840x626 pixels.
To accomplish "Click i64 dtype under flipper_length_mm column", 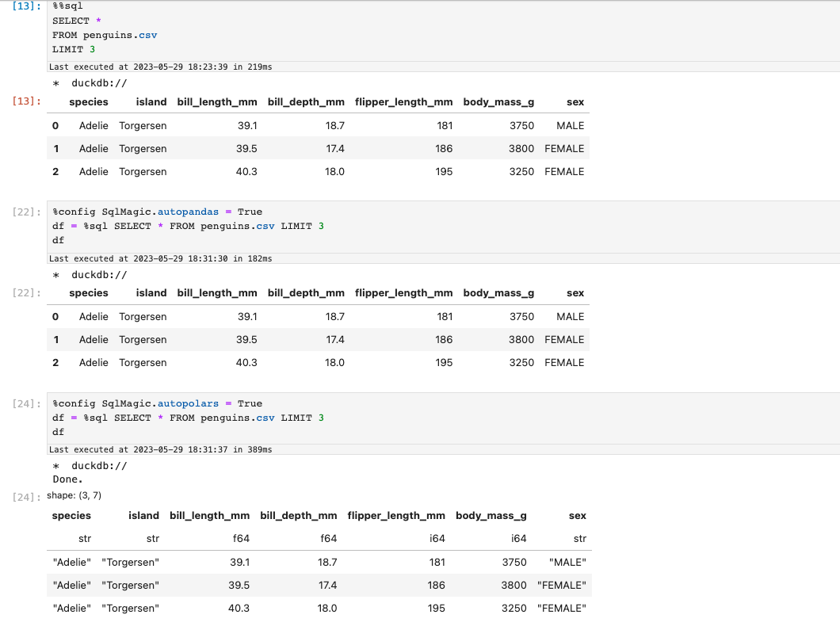I will click(437, 538).
